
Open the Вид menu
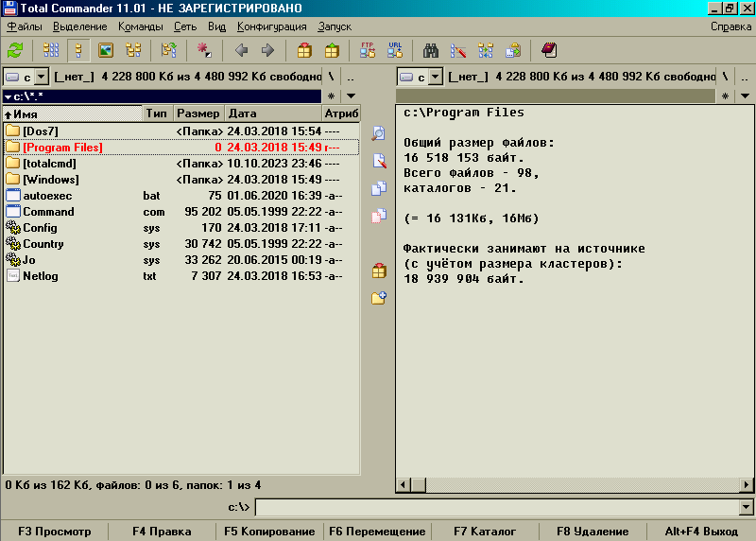(216, 26)
